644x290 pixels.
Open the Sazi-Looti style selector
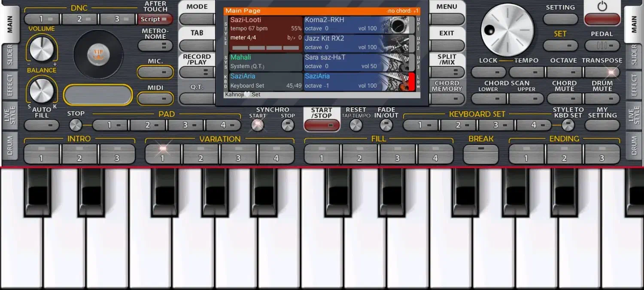(x=266, y=34)
